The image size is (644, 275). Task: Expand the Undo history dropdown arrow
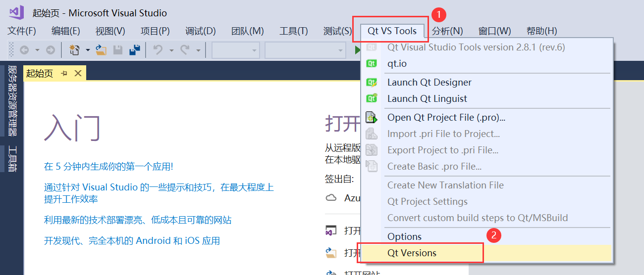(171, 50)
